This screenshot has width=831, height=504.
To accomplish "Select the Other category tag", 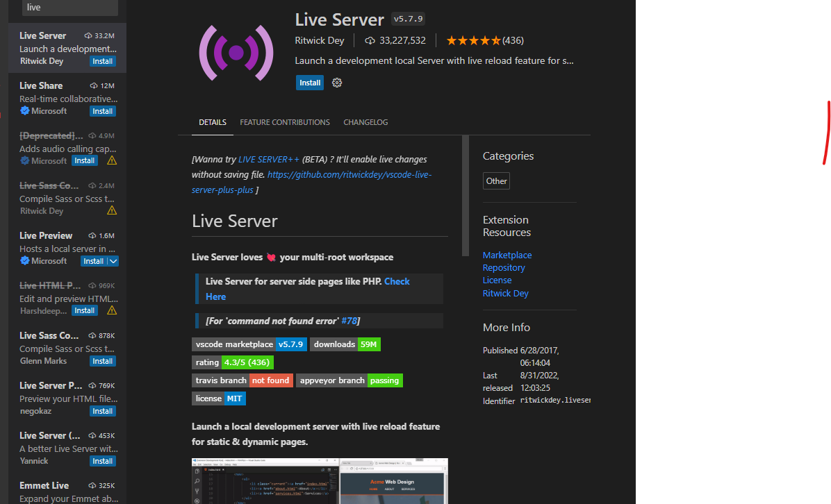I will tap(496, 181).
